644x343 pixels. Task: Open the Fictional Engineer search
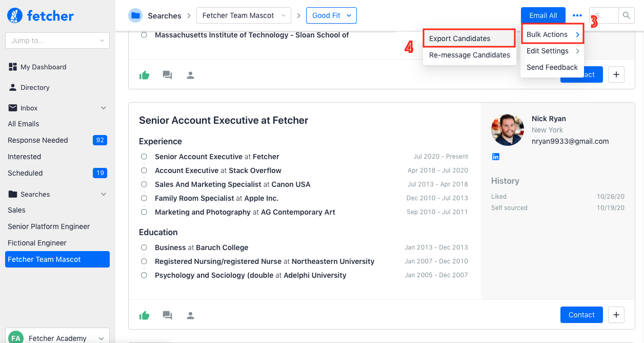(37, 243)
